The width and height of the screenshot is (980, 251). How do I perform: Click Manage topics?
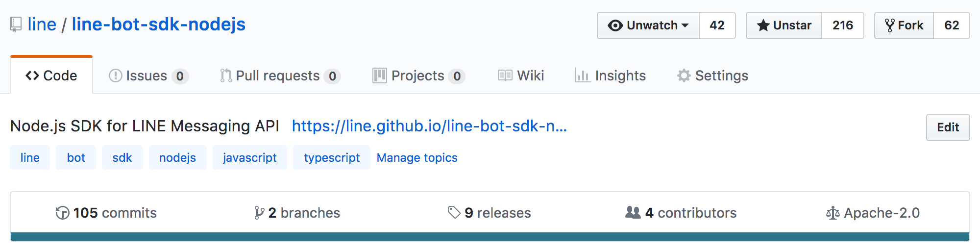tap(417, 157)
